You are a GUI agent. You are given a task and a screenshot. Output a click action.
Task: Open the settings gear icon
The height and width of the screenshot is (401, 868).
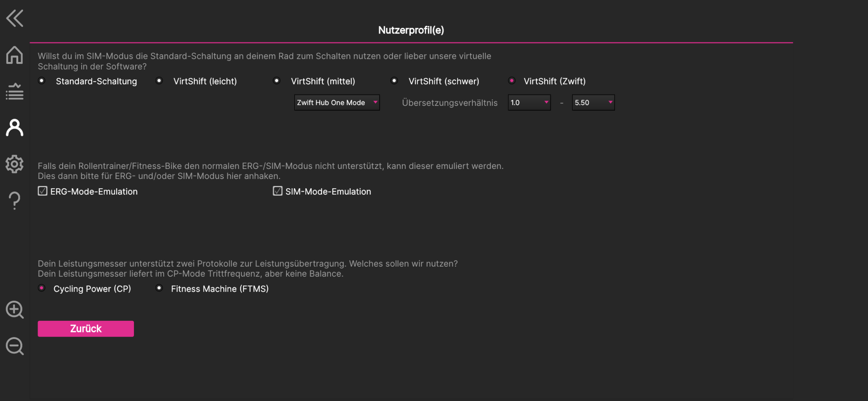coord(15,164)
